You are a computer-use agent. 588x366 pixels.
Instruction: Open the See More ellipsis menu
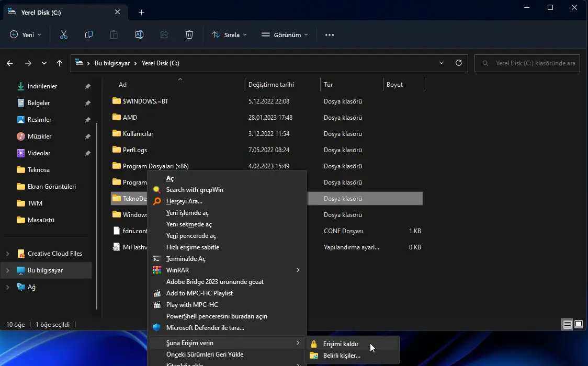(x=329, y=35)
